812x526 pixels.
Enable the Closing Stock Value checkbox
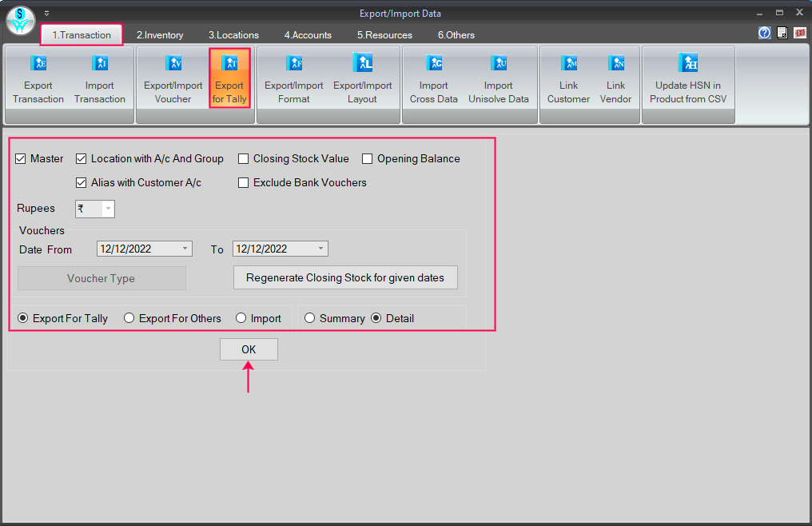pos(243,158)
